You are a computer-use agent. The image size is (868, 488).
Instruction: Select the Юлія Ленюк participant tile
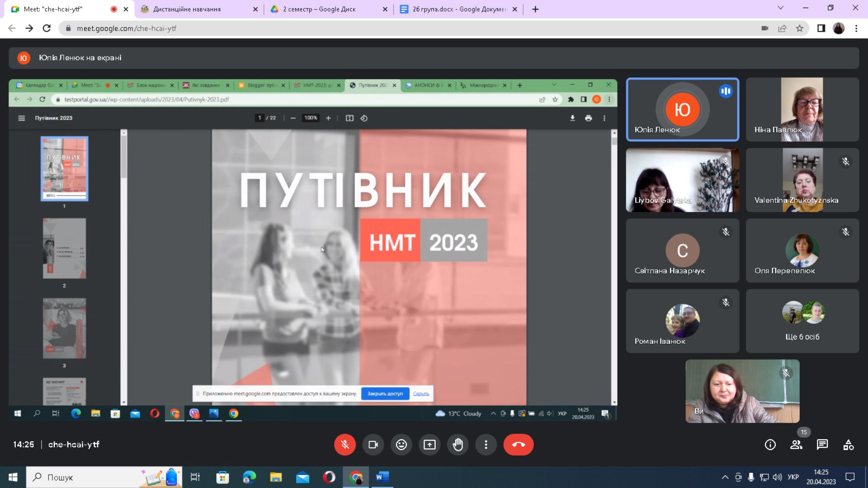[683, 109]
